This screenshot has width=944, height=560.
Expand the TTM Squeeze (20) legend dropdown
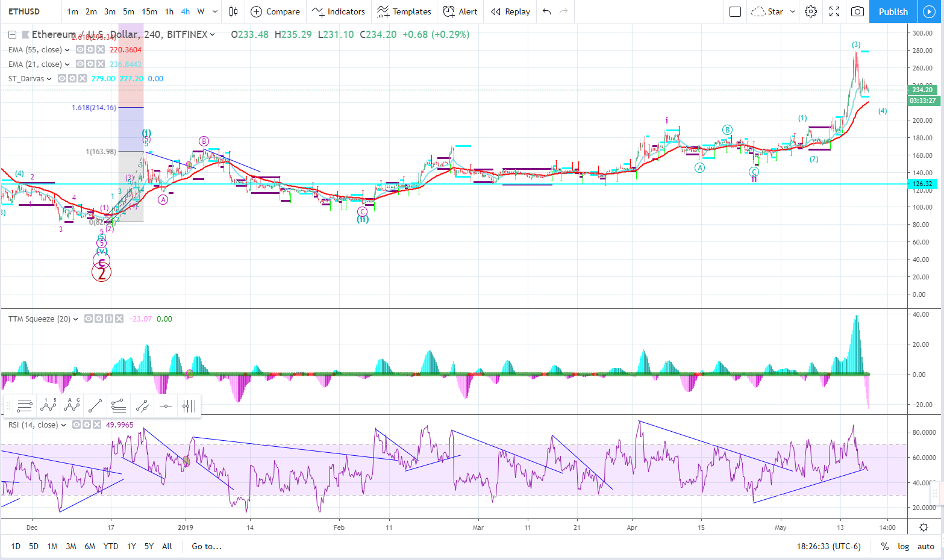(x=75, y=319)
